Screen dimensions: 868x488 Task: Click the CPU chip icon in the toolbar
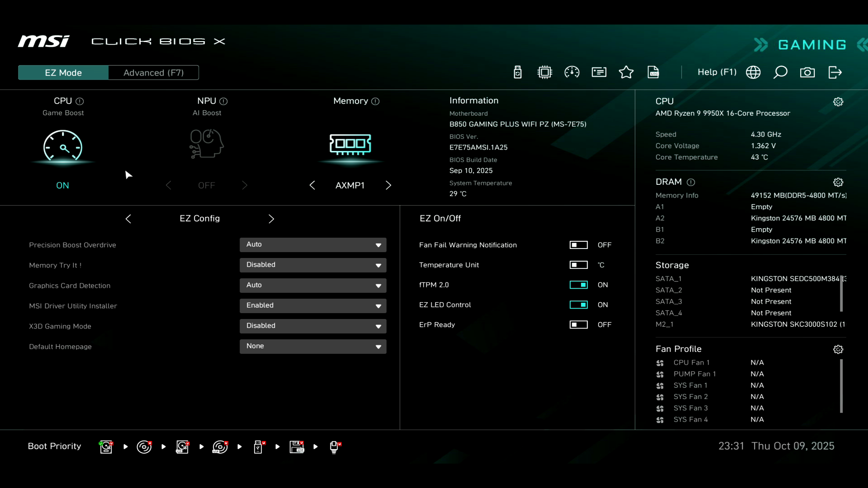[545, 72]
